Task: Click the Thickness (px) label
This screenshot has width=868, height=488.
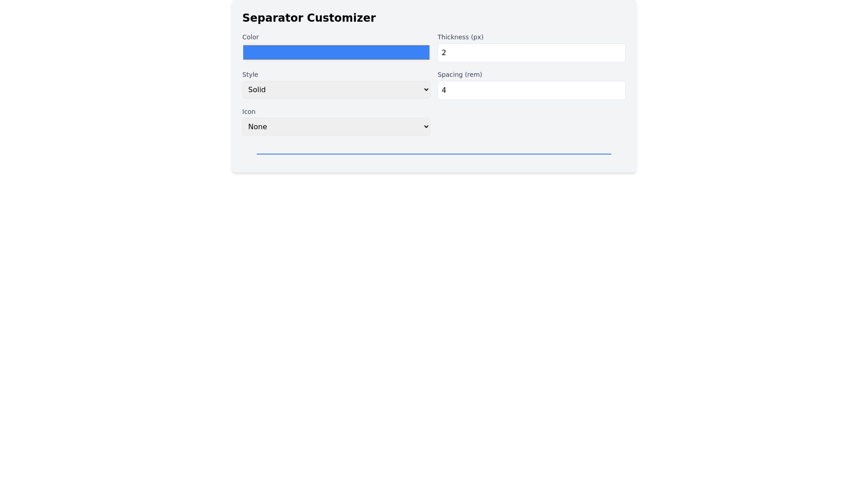Action: click(460, 37)
